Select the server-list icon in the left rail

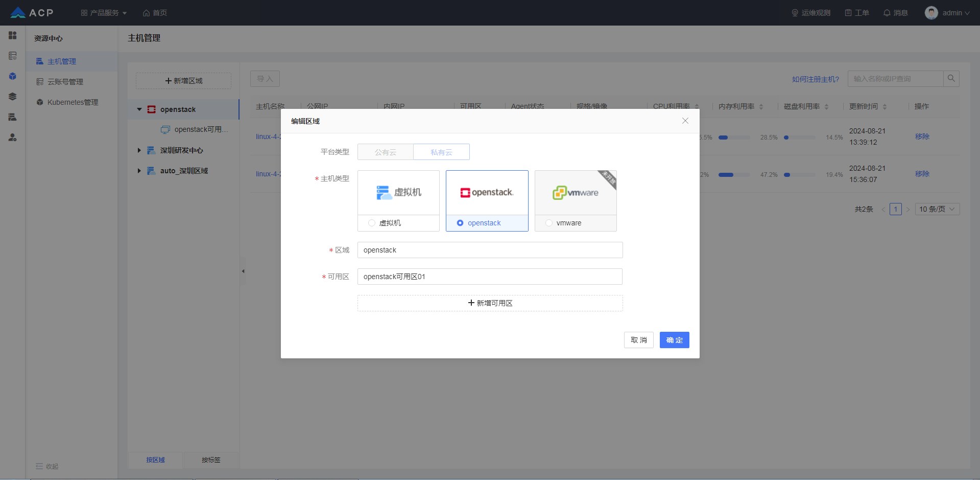pyautogui.click(x=13, y=56)
